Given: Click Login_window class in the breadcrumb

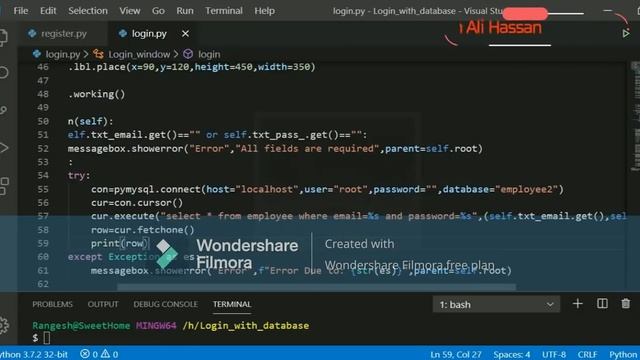Looking at the screenshot, I should click(x=139, y=54).
